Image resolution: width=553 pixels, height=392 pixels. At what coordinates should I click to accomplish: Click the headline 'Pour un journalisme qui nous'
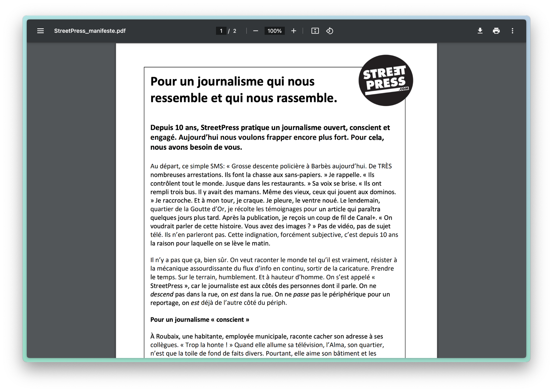pyautogui.click(x=232, y=81)
